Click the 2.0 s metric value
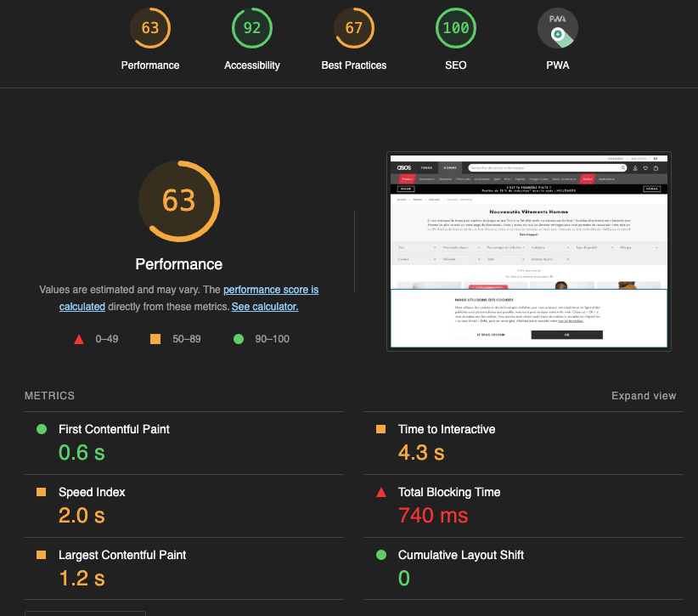 point(82,516)
